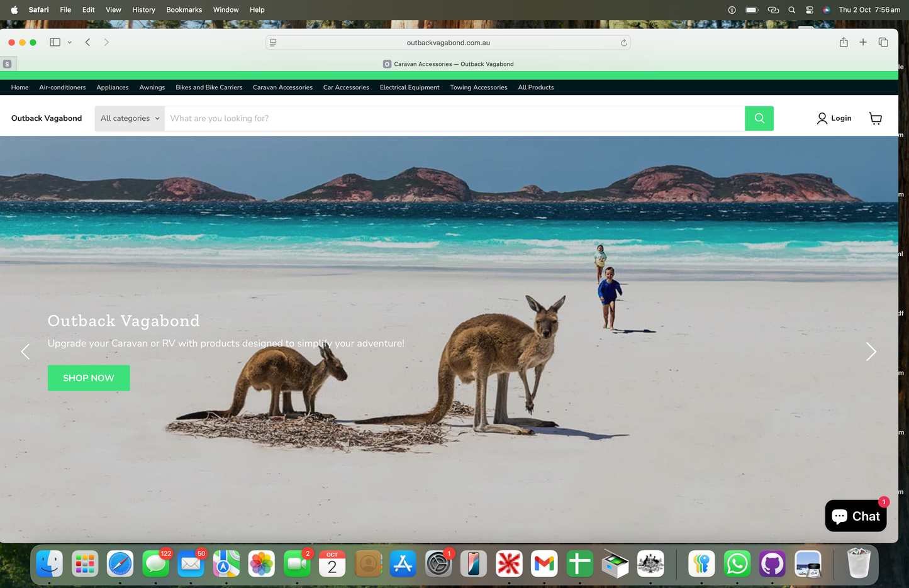Click the green search magnifier button
The image size is (909, 588).
759,118
